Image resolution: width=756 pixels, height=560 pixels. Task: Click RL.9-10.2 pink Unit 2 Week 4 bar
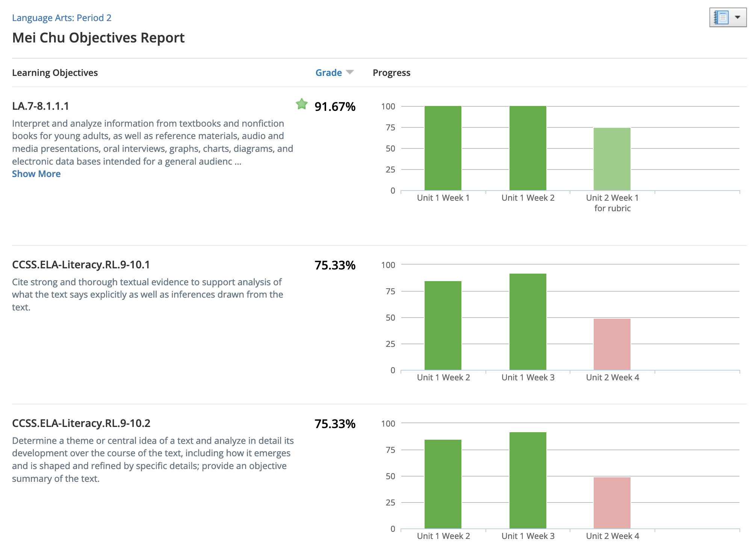[612, 503]
